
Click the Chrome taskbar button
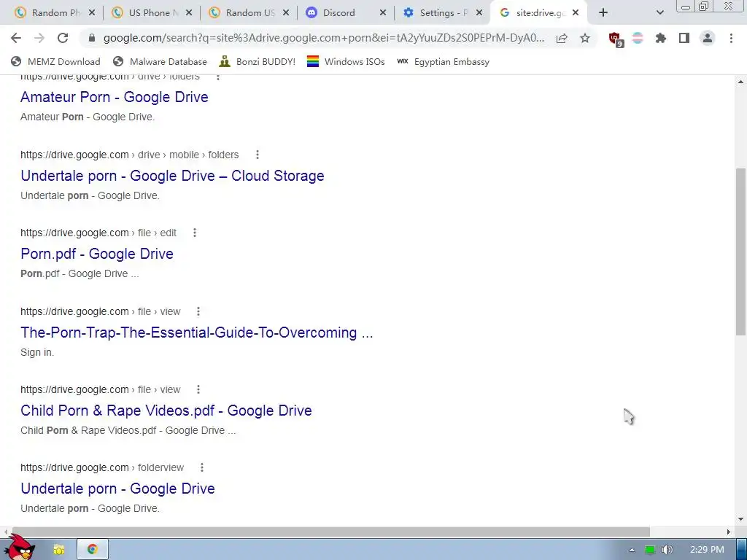click(x=93, y=550)
